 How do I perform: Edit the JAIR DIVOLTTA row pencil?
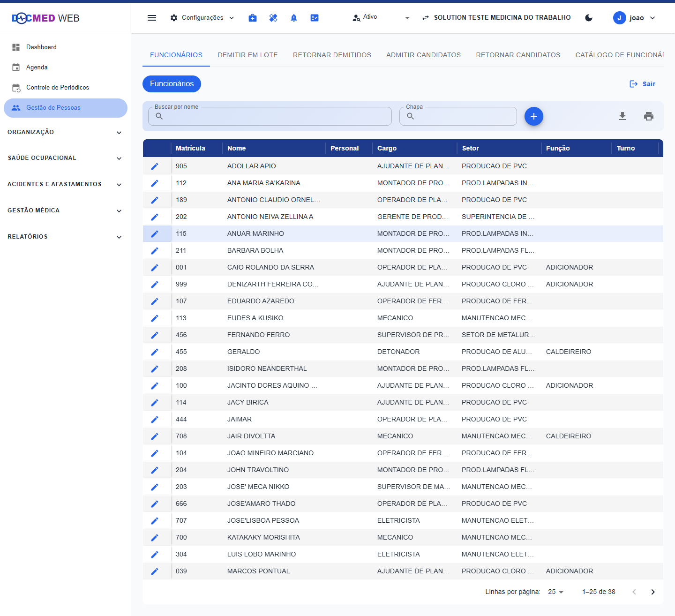155,436
